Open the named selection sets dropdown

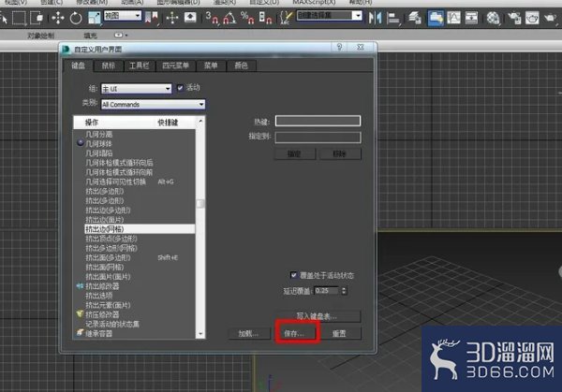pos(330,15)
